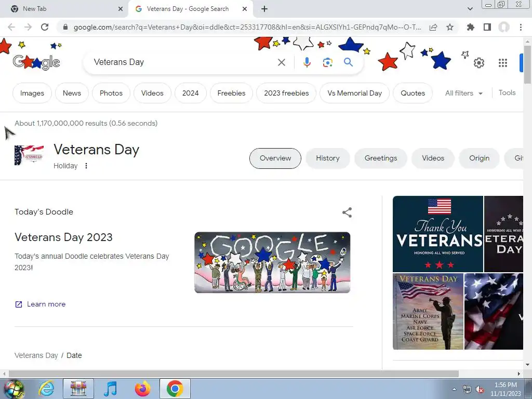
Task: Open Google Lens camera search icon
Action: (327, 62)
